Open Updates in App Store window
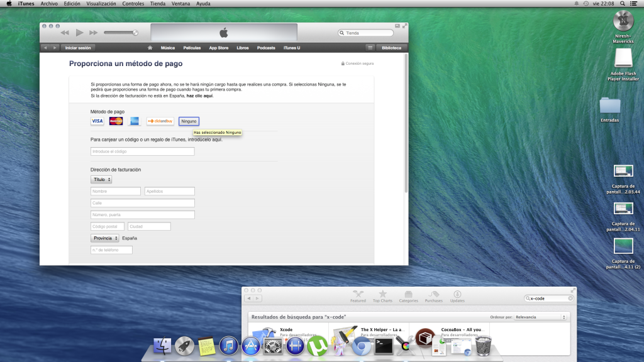644x362 pixels. click(x=457, y=297)
